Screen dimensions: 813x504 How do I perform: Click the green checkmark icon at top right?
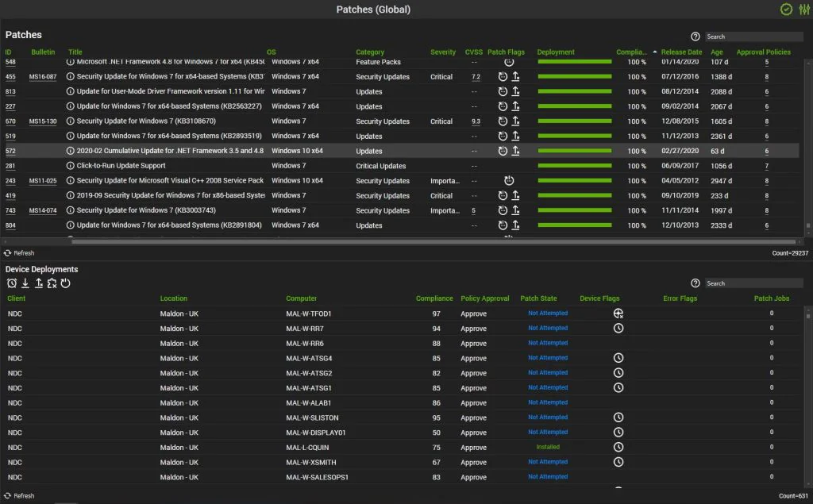786,10
